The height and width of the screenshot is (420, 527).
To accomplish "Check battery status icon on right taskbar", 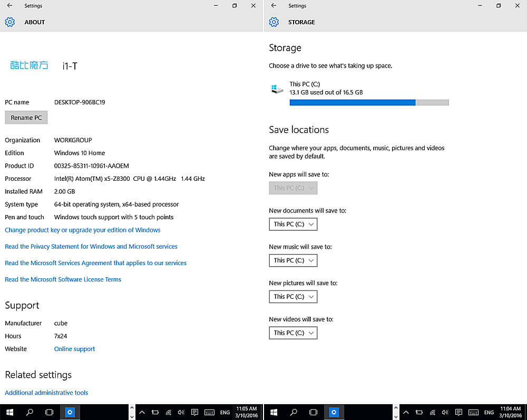I will pos(419,412).
